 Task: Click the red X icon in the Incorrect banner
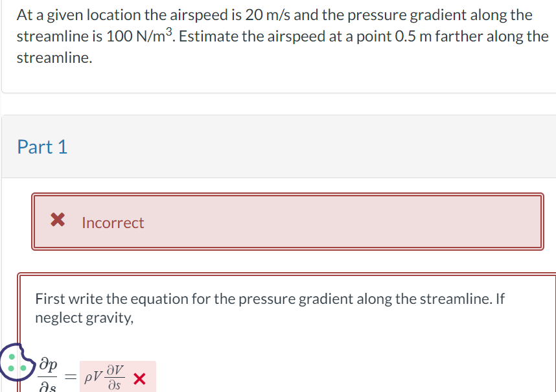[x=58, y=221]
